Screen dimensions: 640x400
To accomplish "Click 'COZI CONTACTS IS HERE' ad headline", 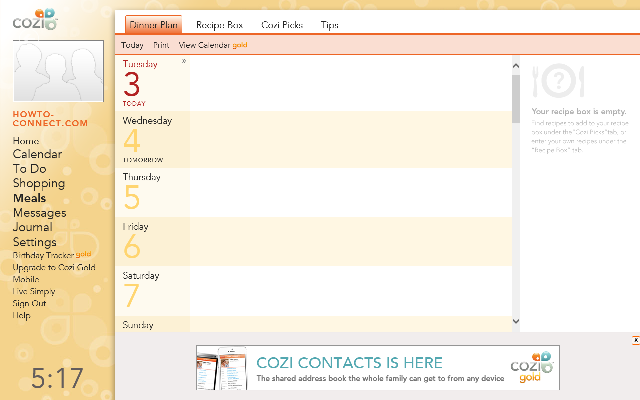I will coord(349,362).
